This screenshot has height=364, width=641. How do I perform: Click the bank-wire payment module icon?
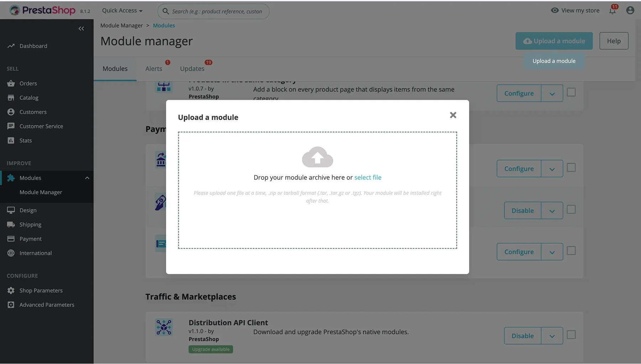[x=161, y=159]
